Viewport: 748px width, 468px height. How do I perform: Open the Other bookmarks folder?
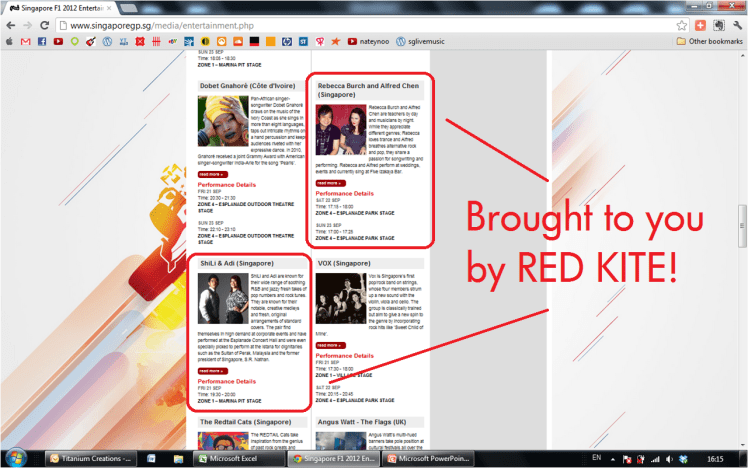(709, 42)
